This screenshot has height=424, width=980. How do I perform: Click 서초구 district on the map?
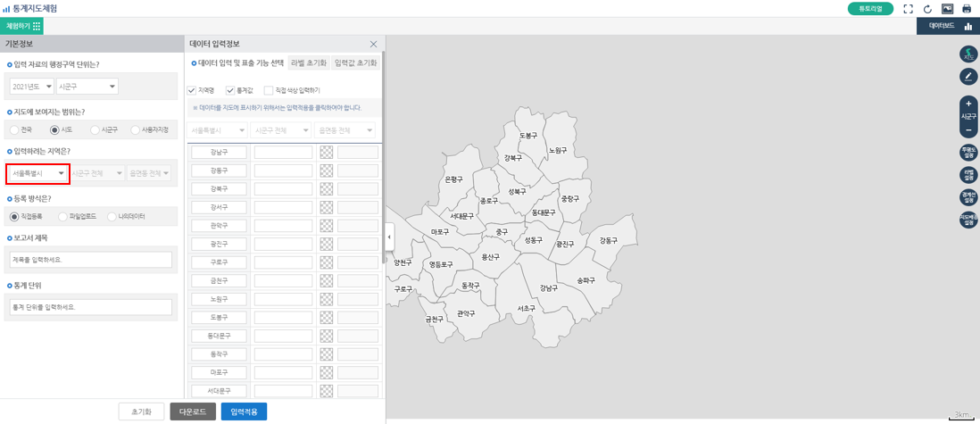click(x=527, y=308)
